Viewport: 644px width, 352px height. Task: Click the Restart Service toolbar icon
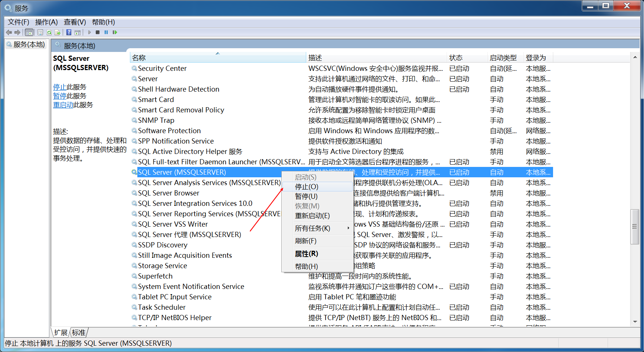(115, 32)
